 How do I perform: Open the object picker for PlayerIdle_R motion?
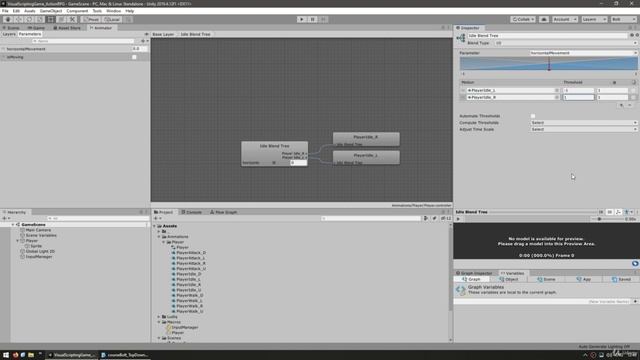pos(557,98)
